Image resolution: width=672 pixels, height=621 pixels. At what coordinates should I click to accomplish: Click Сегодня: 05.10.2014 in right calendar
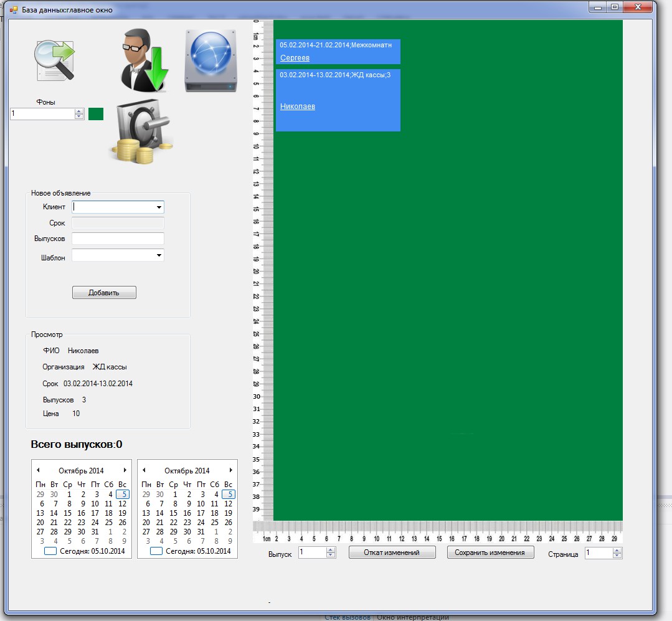(x=198, y=551)
